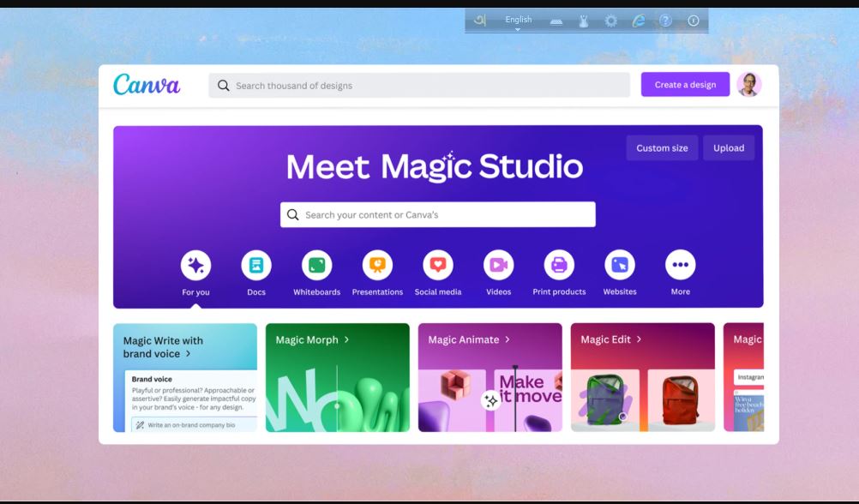This screenshot has width=859, height=504.
Task: Click the Bengali letter icon in the top bar
Action: (480, 21)
